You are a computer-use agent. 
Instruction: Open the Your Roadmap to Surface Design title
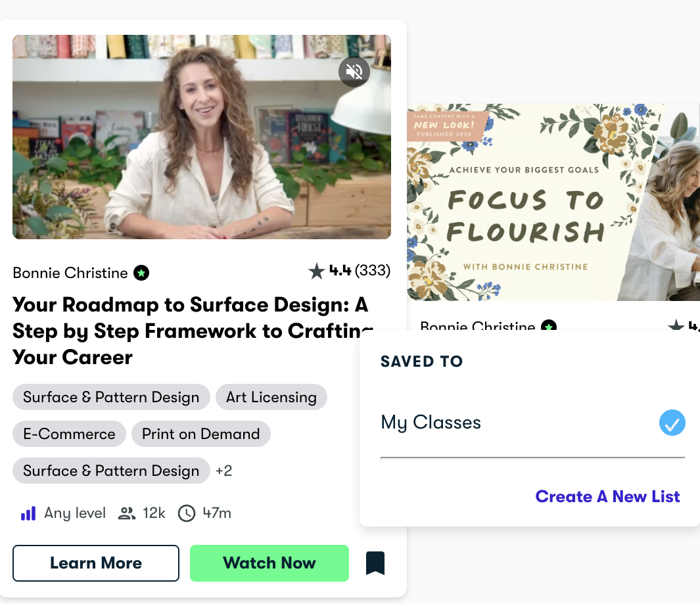tap(190, 331)
